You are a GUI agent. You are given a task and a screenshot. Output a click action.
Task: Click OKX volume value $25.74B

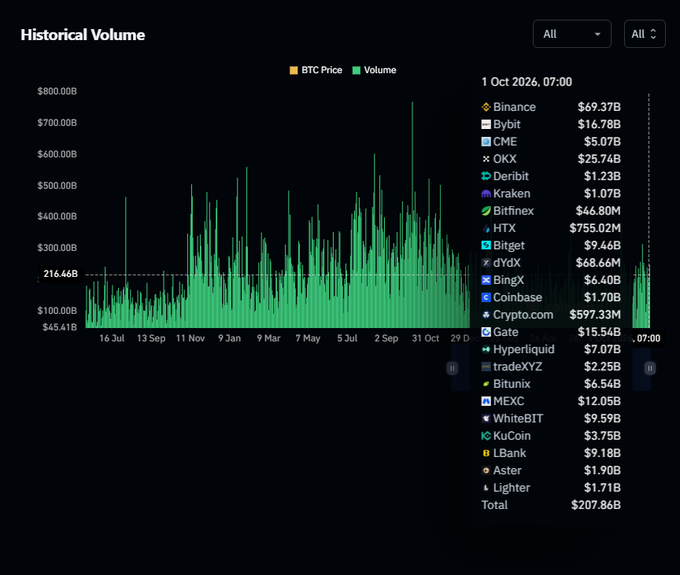tap(599, 159)
